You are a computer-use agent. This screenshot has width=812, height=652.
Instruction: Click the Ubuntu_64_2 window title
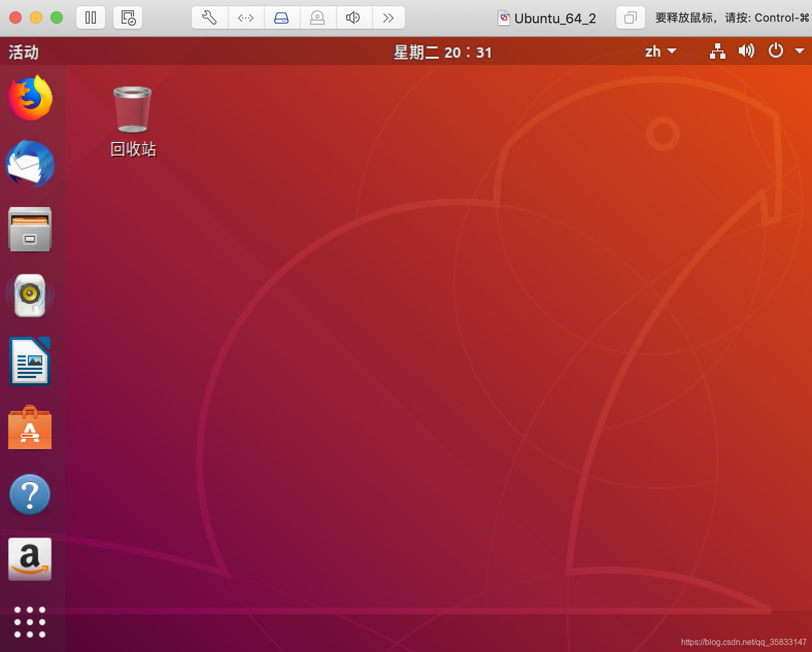point(555,19)
